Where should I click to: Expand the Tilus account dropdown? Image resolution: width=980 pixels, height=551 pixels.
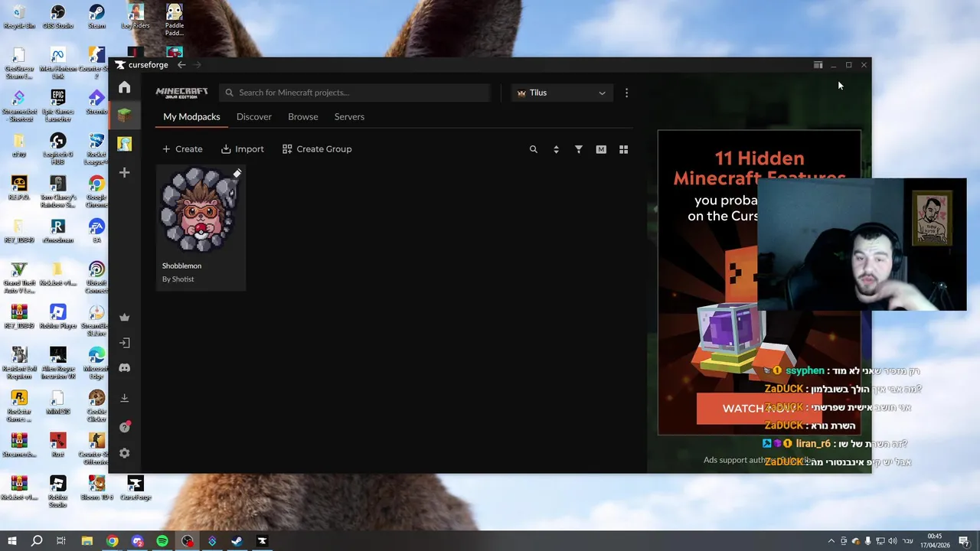(x=562, y=93)
